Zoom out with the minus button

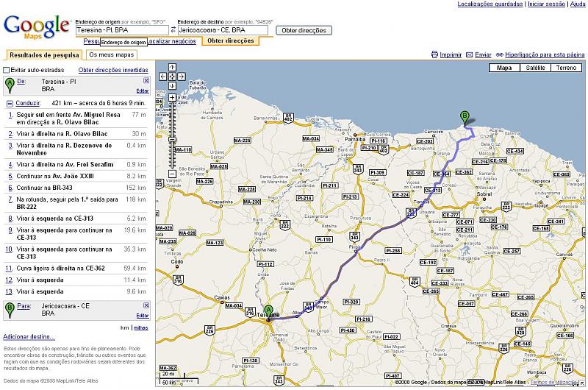coord(172,174)
